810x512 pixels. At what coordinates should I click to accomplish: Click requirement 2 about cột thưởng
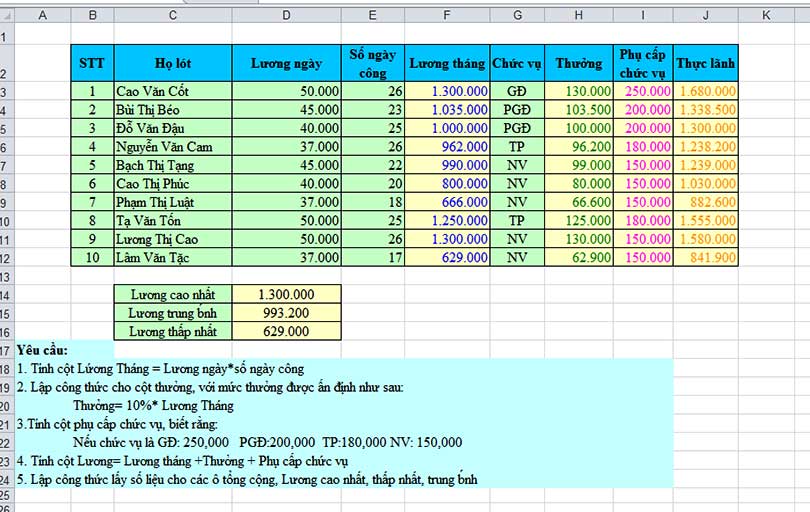(210, 387)
